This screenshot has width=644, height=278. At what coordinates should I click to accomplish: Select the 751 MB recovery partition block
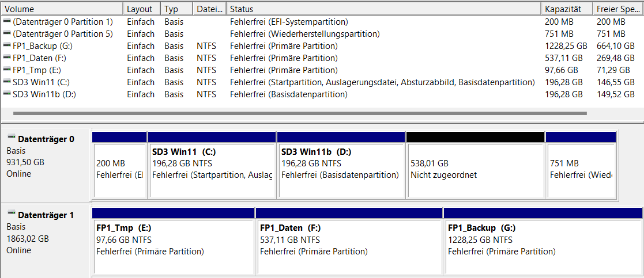coord(580,170)
